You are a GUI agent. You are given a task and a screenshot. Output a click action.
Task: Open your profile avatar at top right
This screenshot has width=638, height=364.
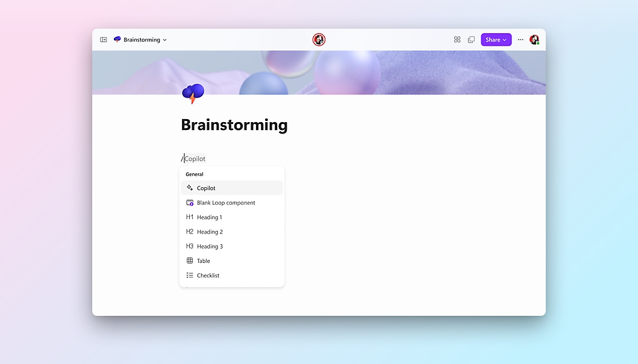[x=534, y=40]
